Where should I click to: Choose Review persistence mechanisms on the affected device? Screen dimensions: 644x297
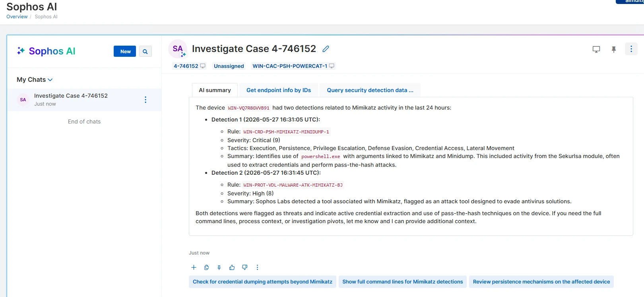[541, 282]
